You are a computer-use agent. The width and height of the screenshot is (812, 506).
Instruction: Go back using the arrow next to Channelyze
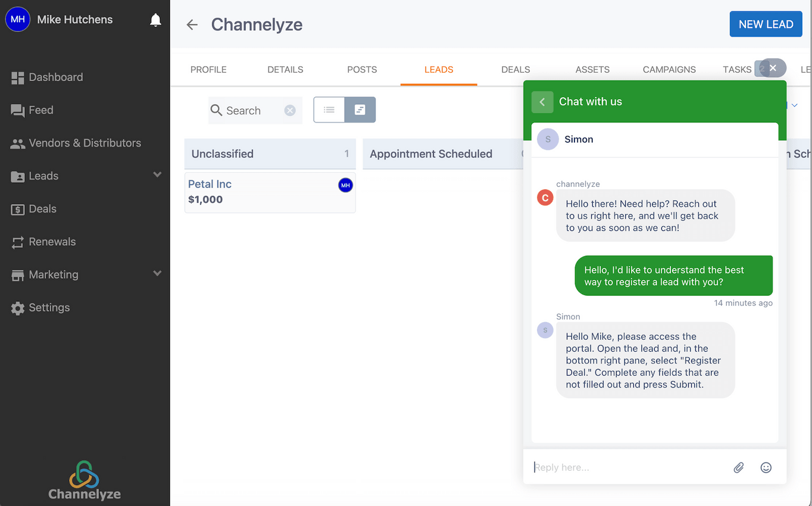tap(191, 24)
